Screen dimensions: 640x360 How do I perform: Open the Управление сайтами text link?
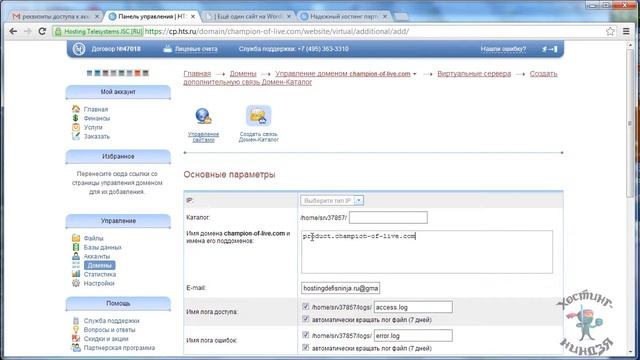(x=203, y=137)
